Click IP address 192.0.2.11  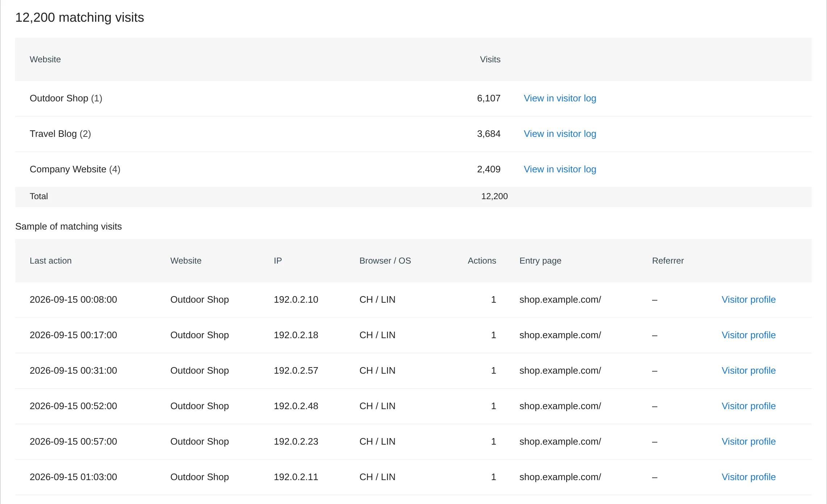tap(296, 477)
